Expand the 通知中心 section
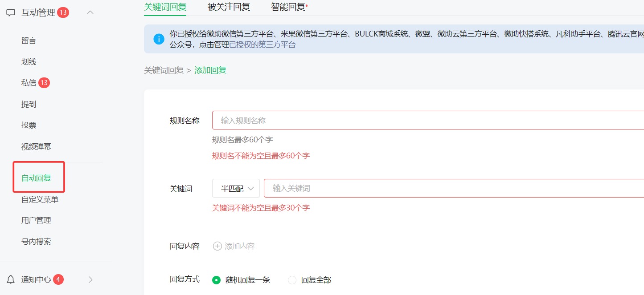 click(90, 279)
